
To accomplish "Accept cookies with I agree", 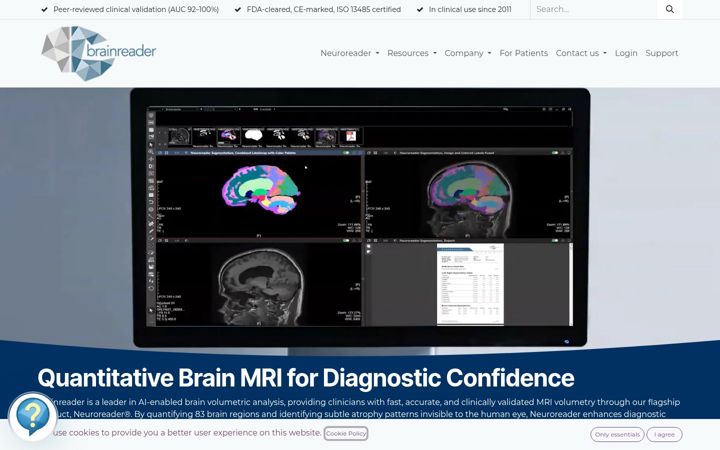I will [664, 434].
